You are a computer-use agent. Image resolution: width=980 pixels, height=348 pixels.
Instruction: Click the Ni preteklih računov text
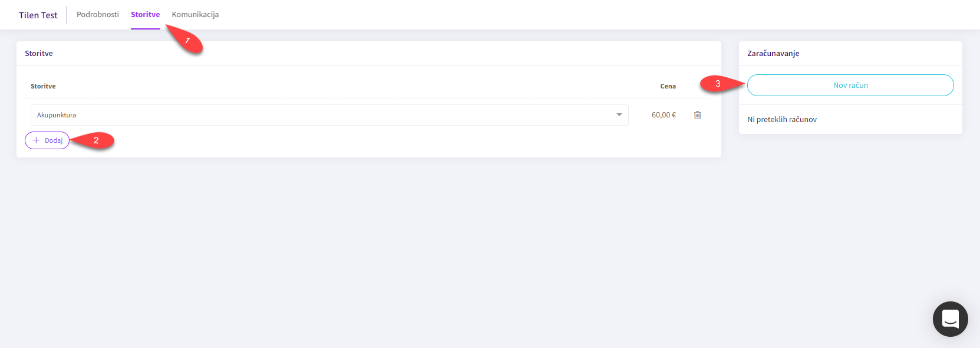pyautogui.click(x=782, y=120)
